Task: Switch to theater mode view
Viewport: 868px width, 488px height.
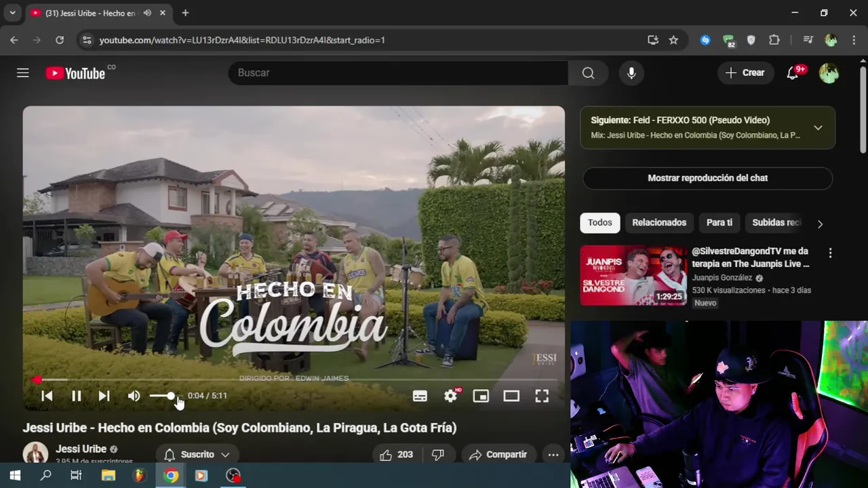Action: click(511, 396)
